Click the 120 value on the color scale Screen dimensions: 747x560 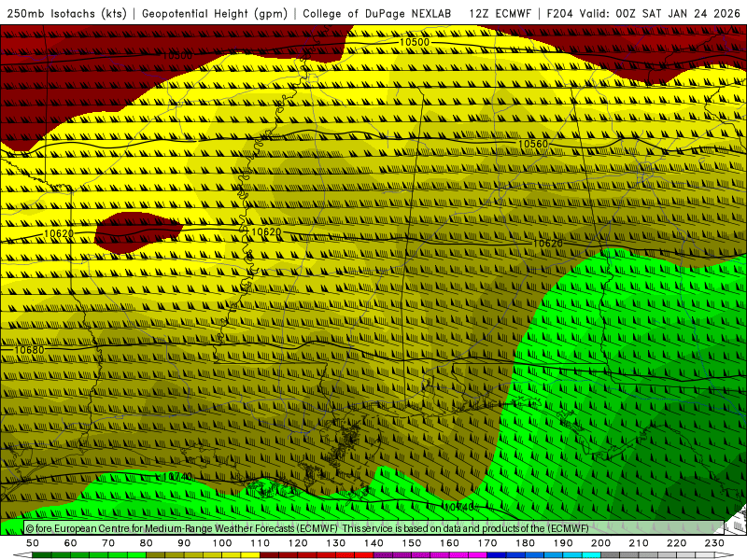(x=298, y=543)
